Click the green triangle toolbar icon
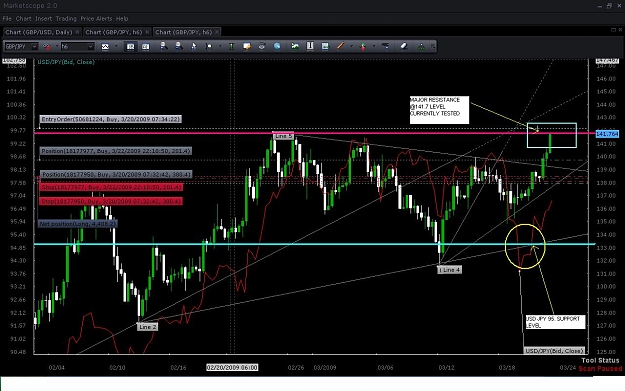The image size is (625, 391). [421, 47]
